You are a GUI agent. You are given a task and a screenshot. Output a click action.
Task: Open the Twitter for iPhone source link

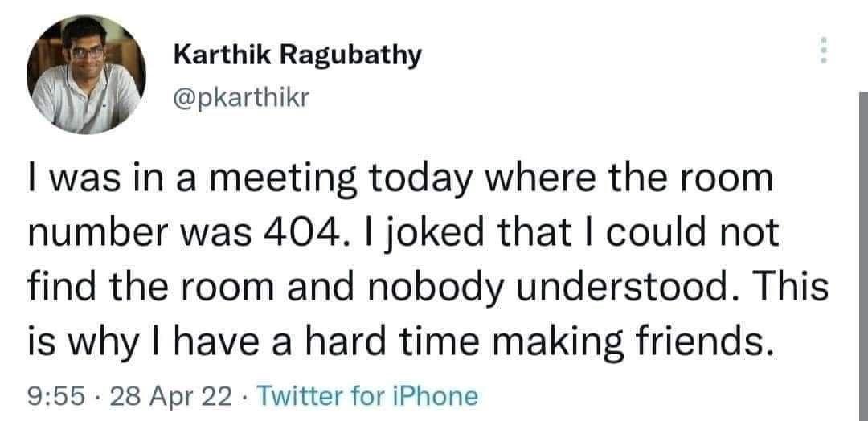coord(369,395)
